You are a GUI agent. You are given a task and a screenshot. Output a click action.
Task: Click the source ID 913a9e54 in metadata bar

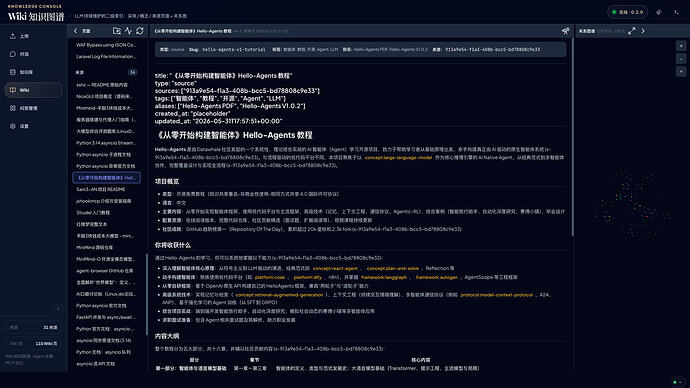coord(492,50)
